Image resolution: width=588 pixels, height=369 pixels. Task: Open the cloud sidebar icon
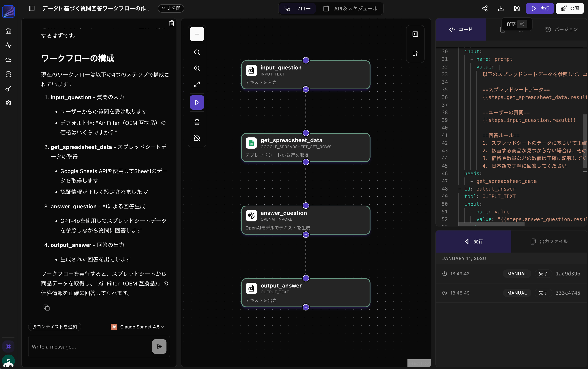click(x=9, y=60)
